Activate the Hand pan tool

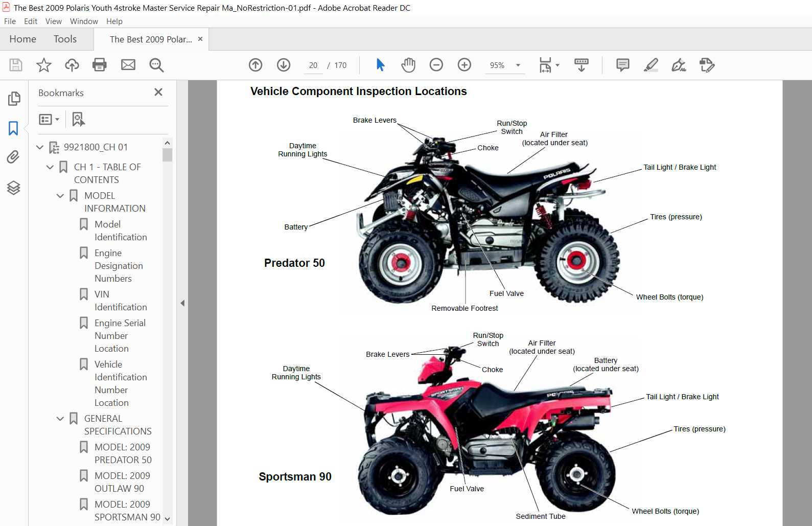pyautogui.click(x=408, y=65)
